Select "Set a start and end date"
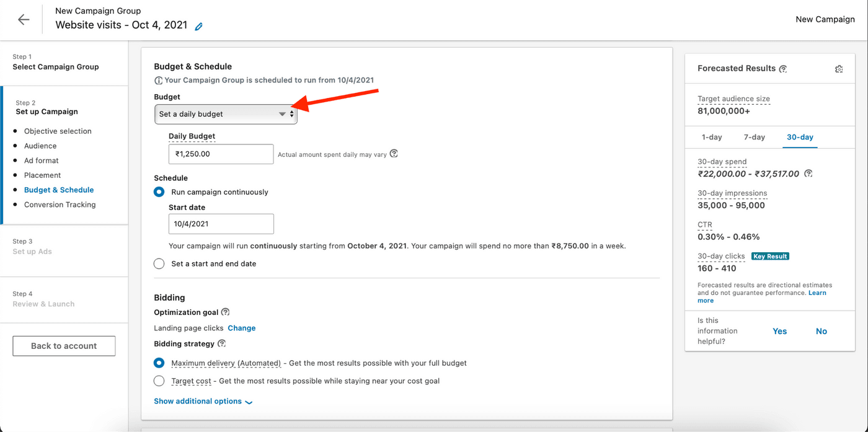The height and width of the screenshot is (432, 868). pos(159,263)
